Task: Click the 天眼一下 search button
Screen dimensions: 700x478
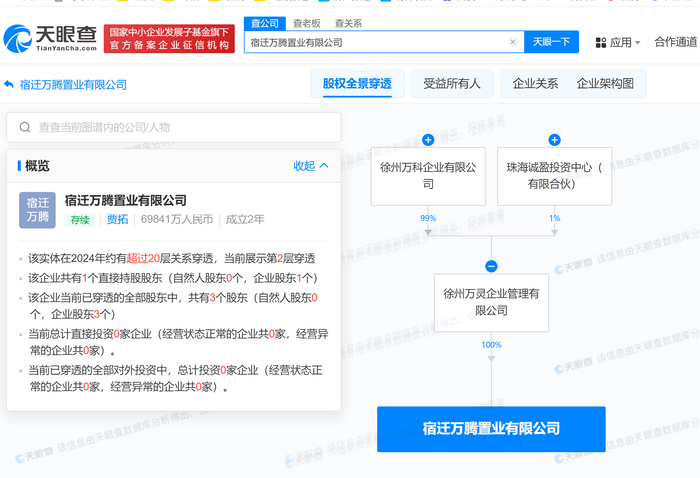Action: (551, 42)
